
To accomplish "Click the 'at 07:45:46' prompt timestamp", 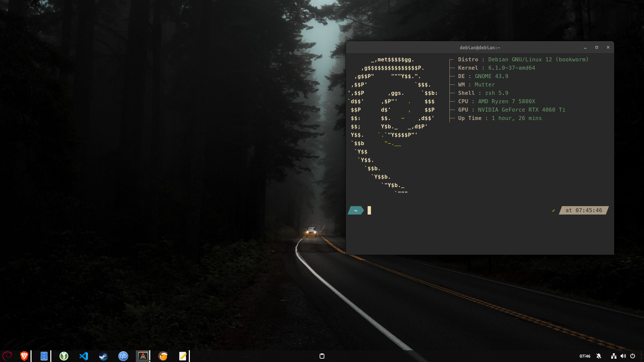I will click(584, 210).
